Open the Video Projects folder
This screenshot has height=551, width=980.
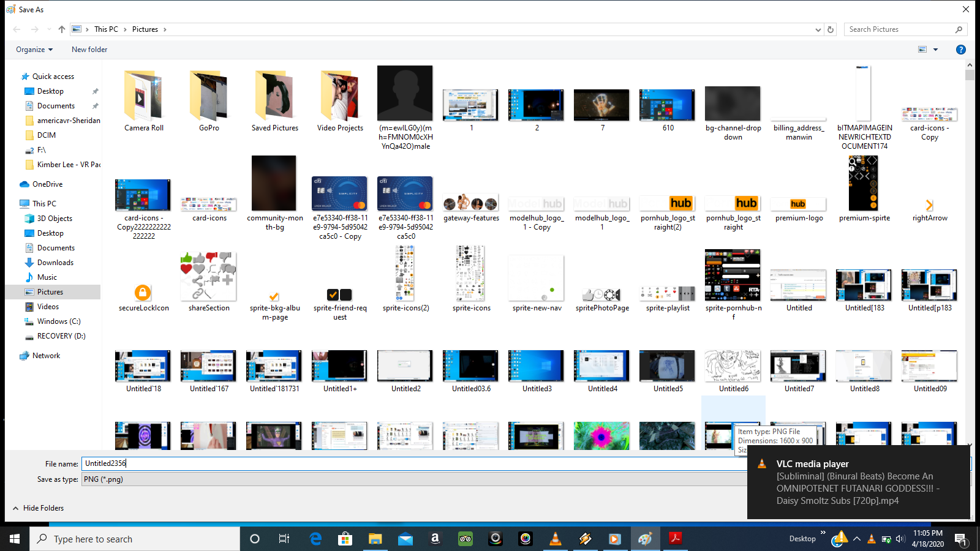pyautogui.click(x=340, y=101)
